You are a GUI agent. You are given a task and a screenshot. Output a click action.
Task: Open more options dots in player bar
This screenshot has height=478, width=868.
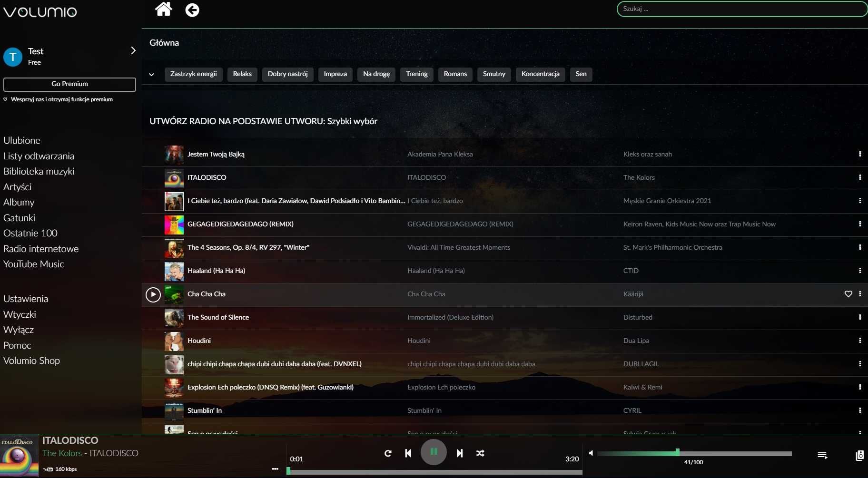(x=275, y=469)
